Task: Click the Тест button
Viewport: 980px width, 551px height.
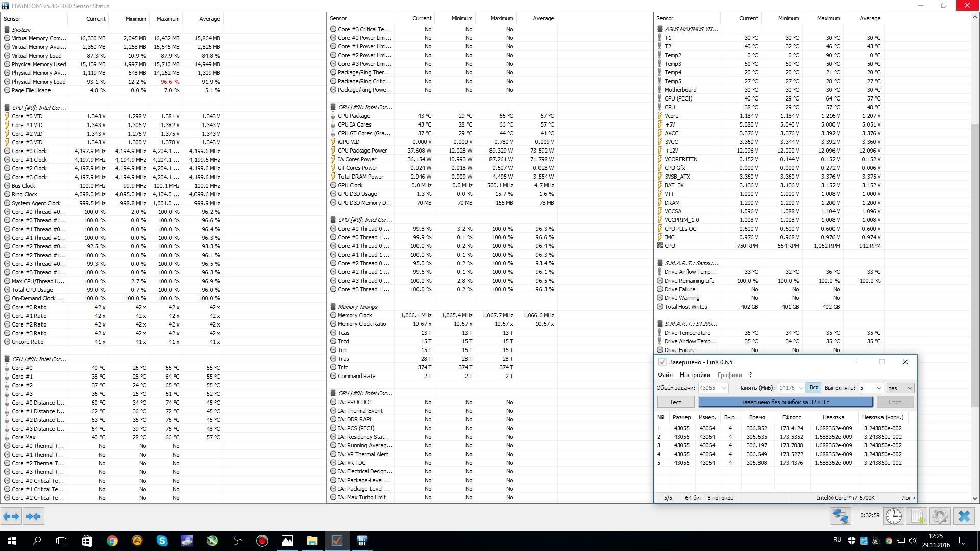Action: coord(675,402)
